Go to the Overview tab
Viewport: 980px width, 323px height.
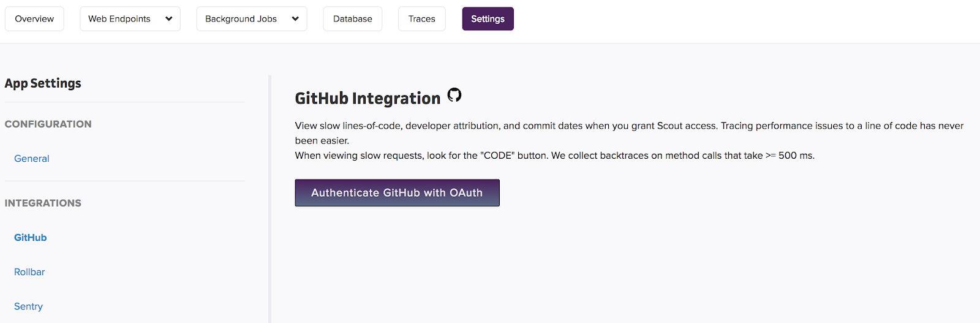click(34, 19)
